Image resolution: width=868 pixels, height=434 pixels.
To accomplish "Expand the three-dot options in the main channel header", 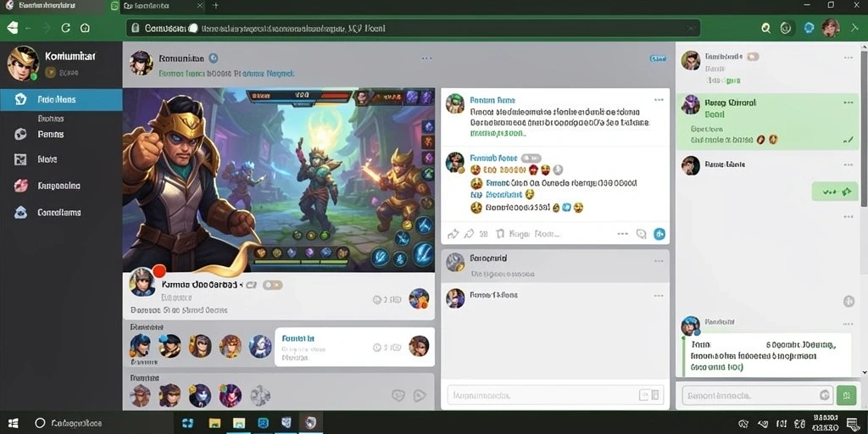I will 426,58.
